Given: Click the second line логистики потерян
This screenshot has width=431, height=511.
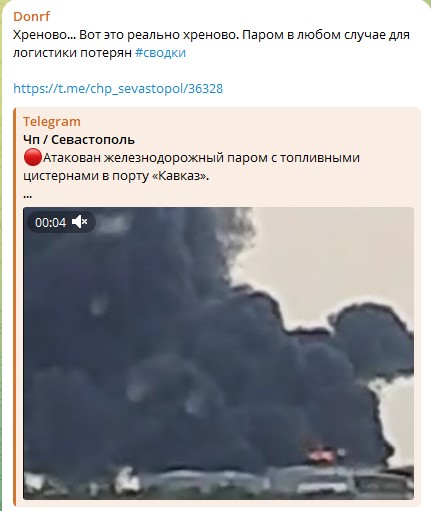Looking at the screenshot, I should (x=72, y=53).
